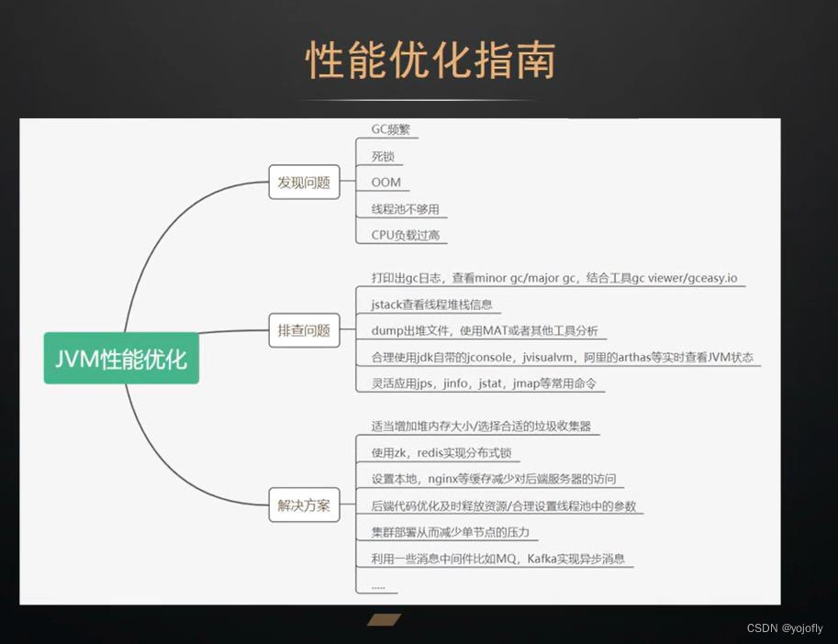Click the MQ Kafka 异步消息 node

point(497,559)
